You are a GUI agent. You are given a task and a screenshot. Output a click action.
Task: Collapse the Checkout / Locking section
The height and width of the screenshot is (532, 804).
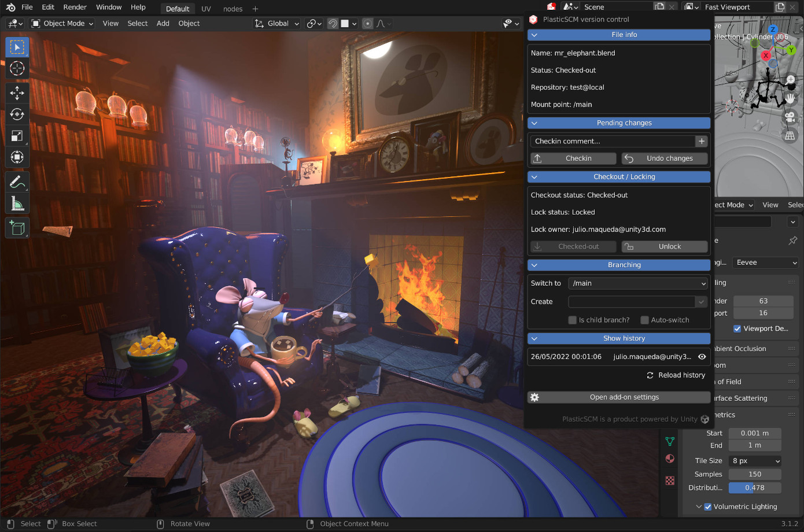pos(619,176)
